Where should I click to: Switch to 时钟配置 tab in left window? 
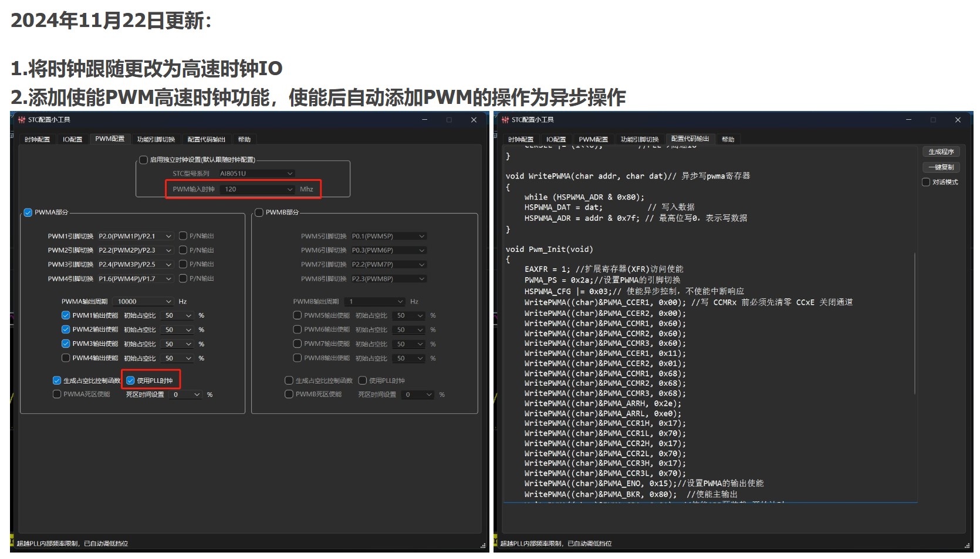37,140
